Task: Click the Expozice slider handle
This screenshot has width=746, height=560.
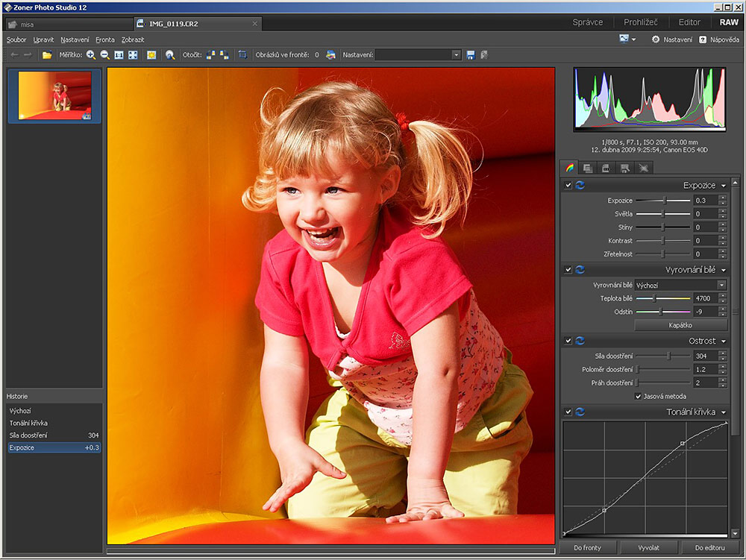Action: [x=665, y=201]
